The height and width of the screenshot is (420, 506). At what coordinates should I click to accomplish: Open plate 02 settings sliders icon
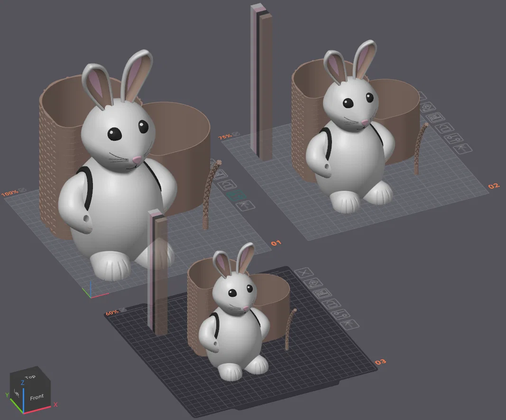454,138
